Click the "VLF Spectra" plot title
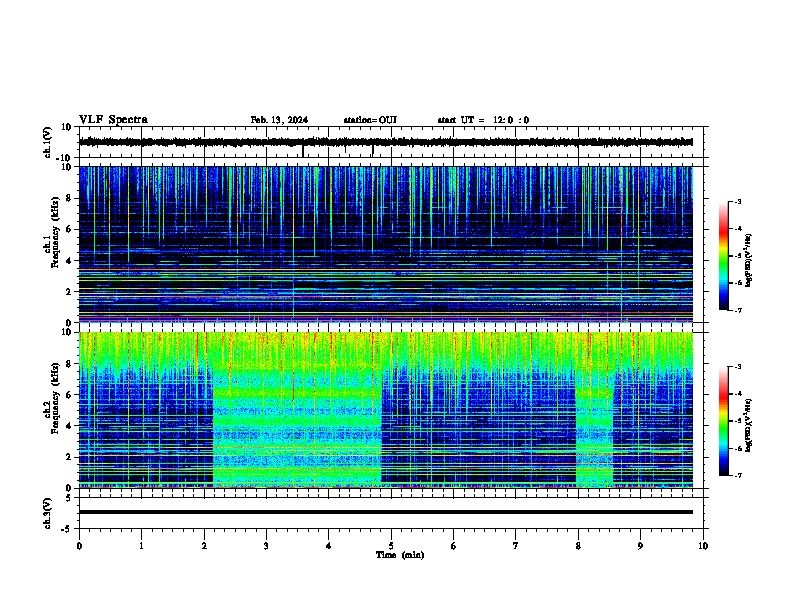Image resolution: width=792 pixels, height=612 pixels. [113, 120]
